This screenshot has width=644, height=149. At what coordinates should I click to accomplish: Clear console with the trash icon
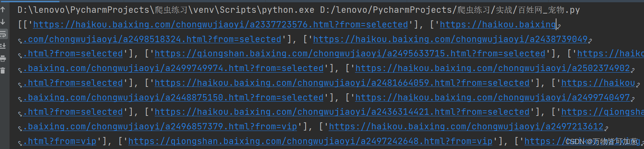point(3,70)
